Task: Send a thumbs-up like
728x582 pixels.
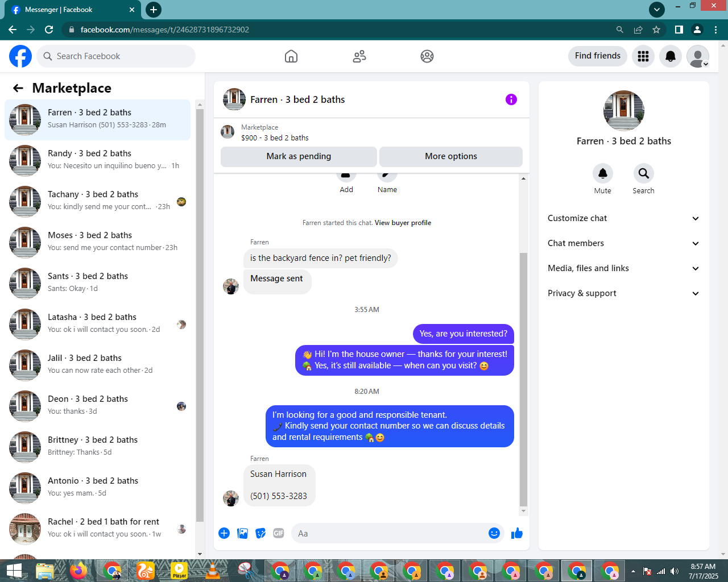Action: tap(517, 533)
